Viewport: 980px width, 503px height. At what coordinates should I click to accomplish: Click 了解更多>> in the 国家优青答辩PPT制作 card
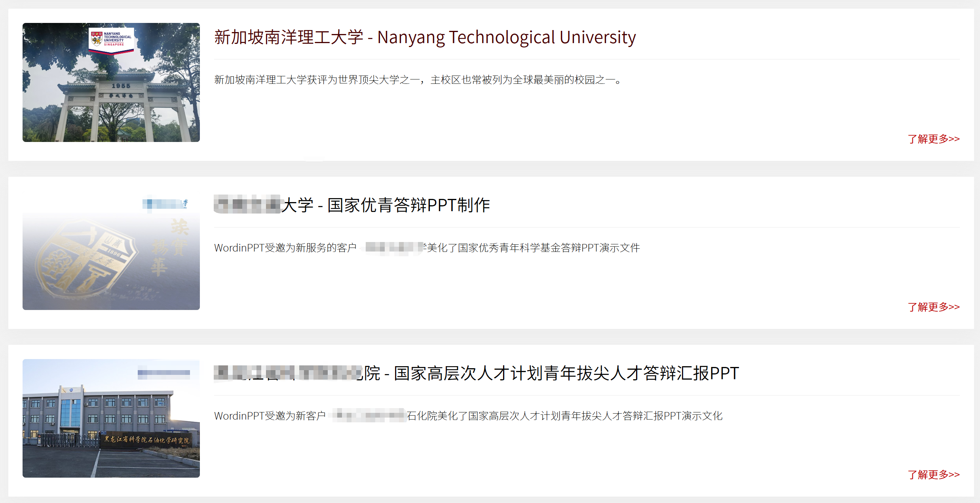point(934,307)
